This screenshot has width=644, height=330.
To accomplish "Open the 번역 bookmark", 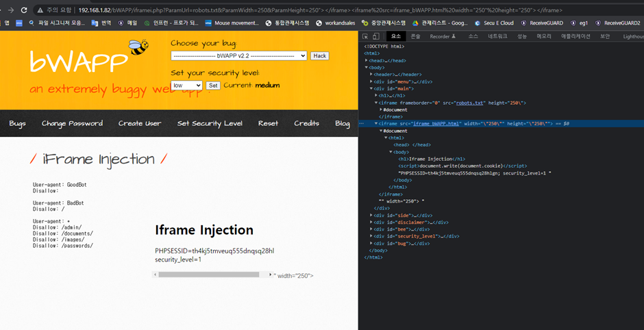I will [101, 23].
